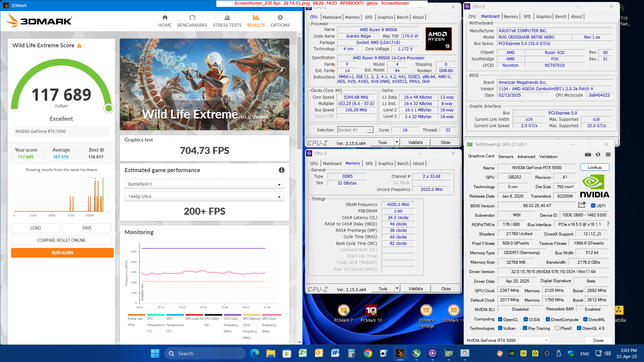This screenshot has height=362, width=644.
Task: Toggle the PhysX checkbox
Action: 557,328
